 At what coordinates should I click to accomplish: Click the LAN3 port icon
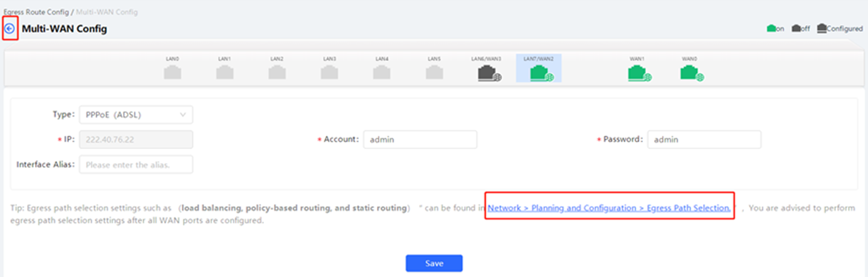pos(329,73)
